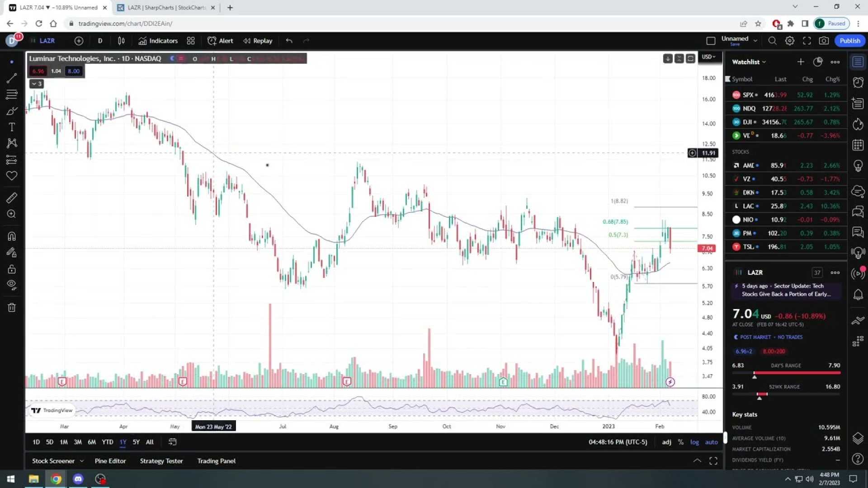This screenshot has width=868, height=488.
Task: Open the Strategy Tester panel
Action: tap(161, 461)
